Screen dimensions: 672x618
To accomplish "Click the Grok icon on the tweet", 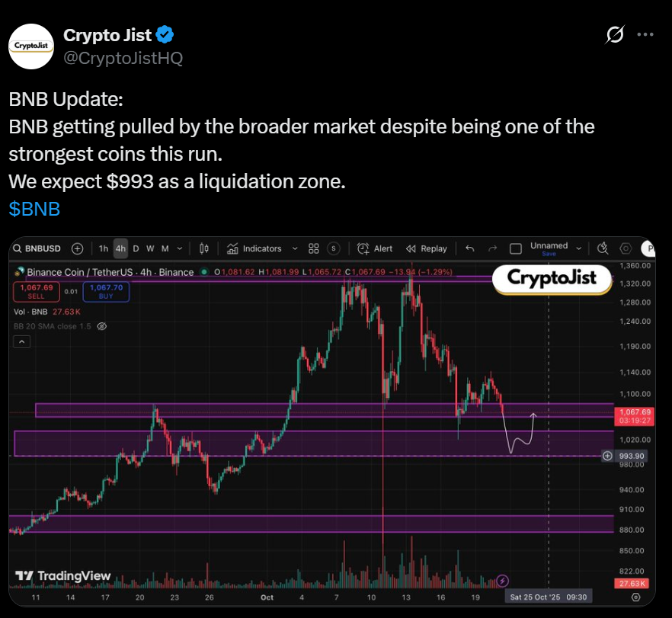I will pyautogui.click(x=615, y=35).
